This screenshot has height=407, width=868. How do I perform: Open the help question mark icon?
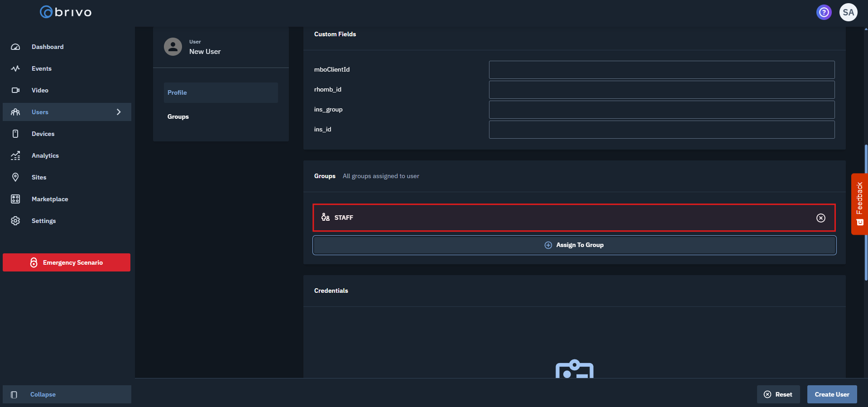(x=824, y=12)
